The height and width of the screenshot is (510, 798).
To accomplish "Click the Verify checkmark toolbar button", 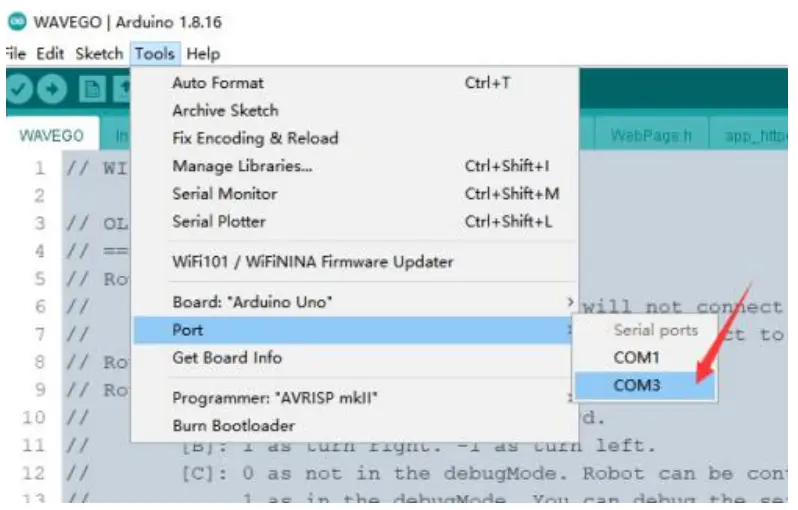I will click(x=20, y=89).
